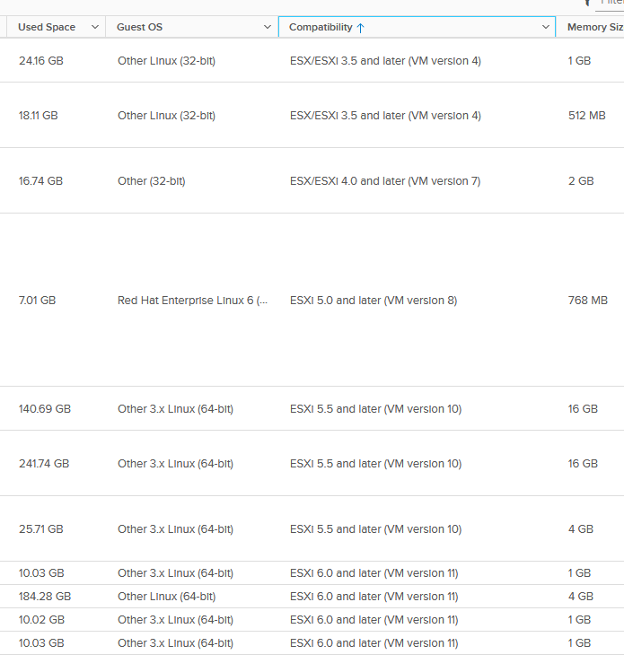Click the ascending sort arrow on Compatibility

[x=361, y=28]
